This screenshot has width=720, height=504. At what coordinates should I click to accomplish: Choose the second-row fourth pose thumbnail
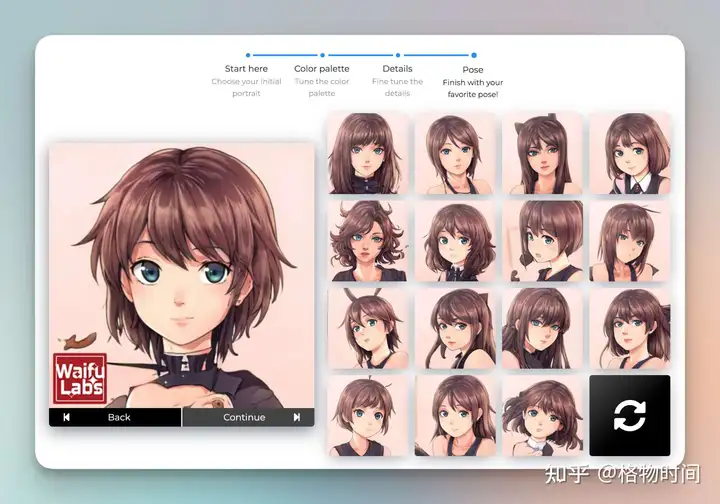[x=630, y=241]
